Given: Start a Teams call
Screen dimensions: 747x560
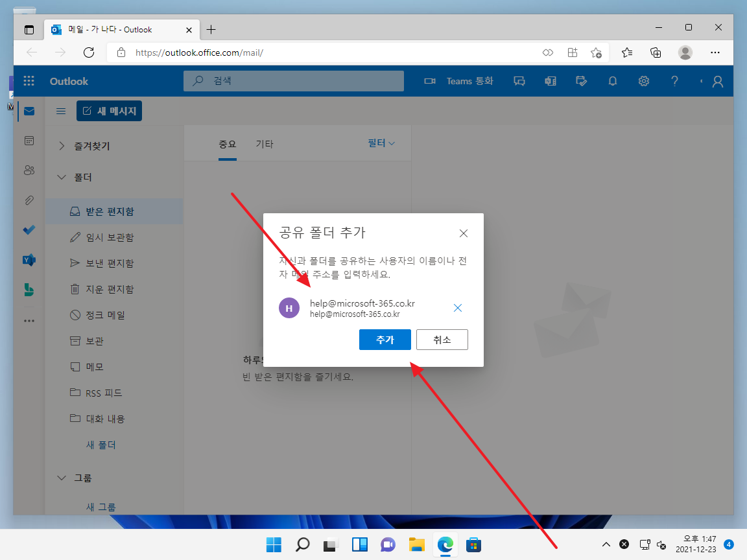Looking at the screenshot, I should [x=458, y=81].
